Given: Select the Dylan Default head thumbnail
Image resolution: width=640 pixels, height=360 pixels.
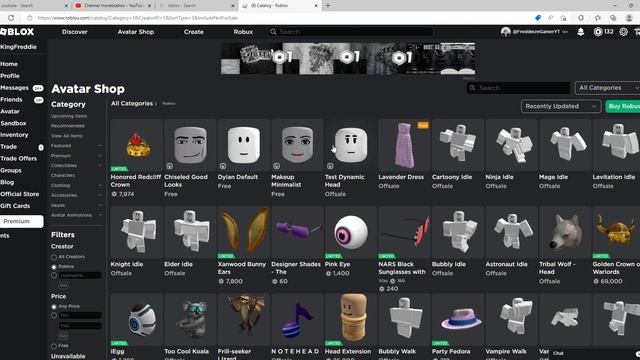Looking at the screenshot, I should pos(244,145).
